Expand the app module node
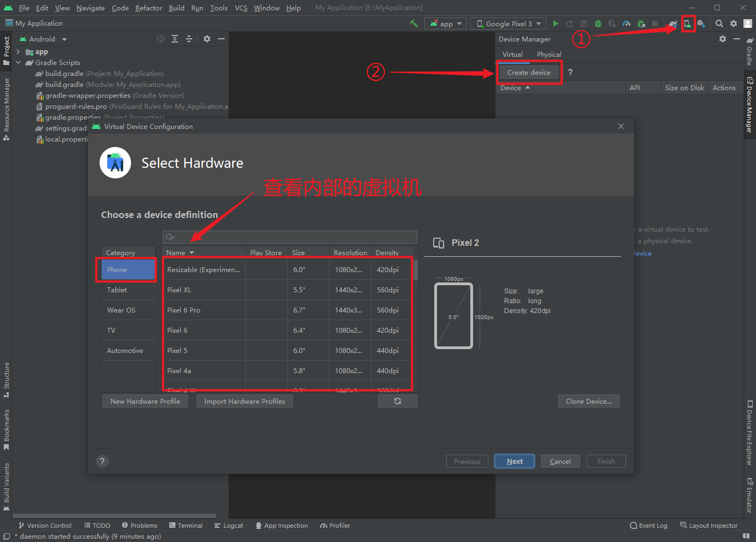 tap(18, 52)
